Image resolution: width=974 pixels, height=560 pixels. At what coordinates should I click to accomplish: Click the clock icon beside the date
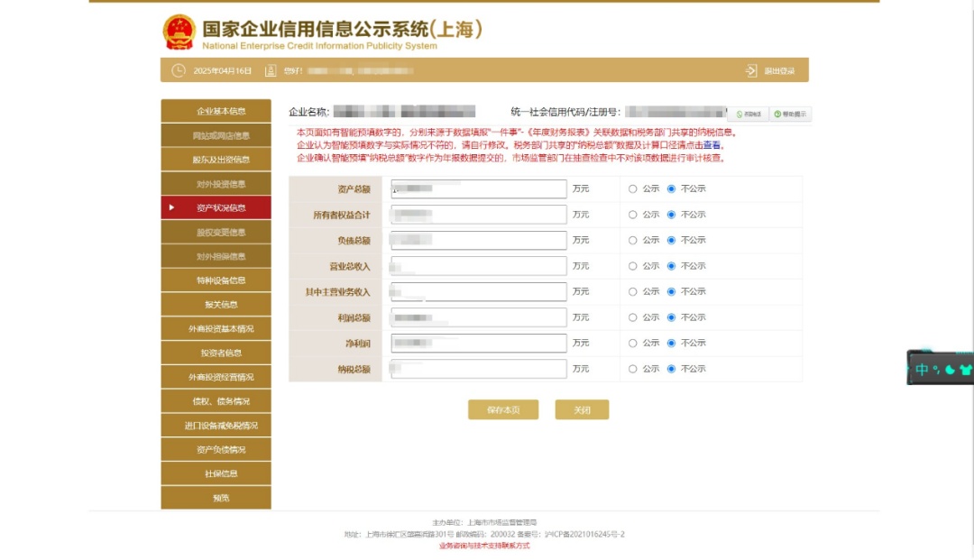point(179,70)
